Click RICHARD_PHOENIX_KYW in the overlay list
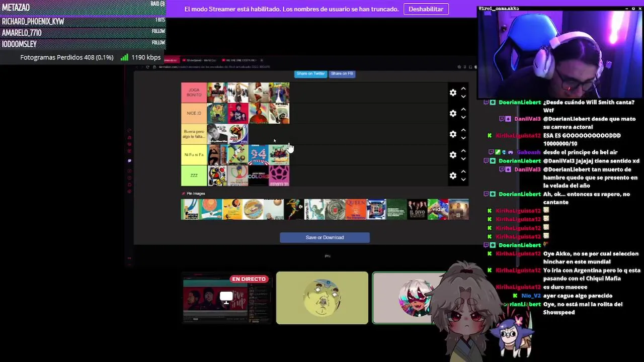The width and height of the screenshot is (644, 362). point(33,22)
